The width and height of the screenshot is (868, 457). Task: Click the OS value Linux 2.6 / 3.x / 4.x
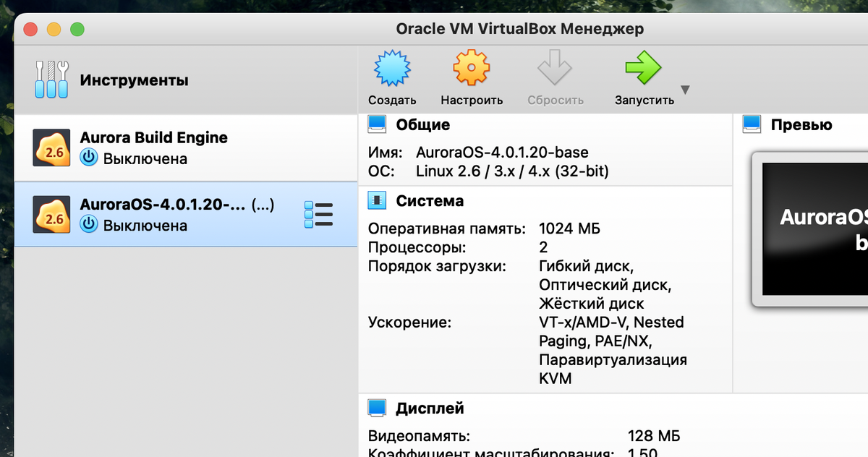[512, 171]
